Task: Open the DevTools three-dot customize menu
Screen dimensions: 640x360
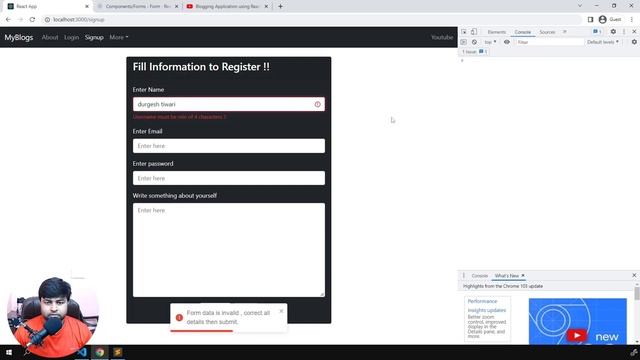Action: [x=624, y=31]
